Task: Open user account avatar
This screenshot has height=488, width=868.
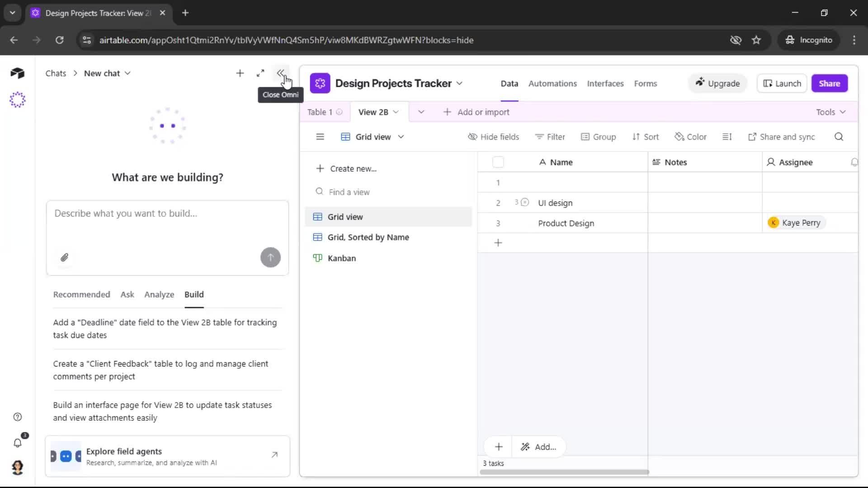Action: click(x=17, y=467)
